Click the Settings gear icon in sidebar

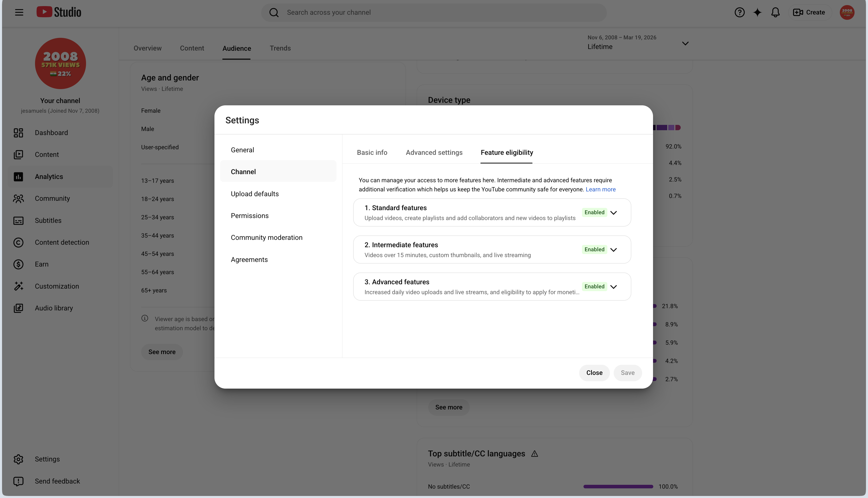point(19,459)
